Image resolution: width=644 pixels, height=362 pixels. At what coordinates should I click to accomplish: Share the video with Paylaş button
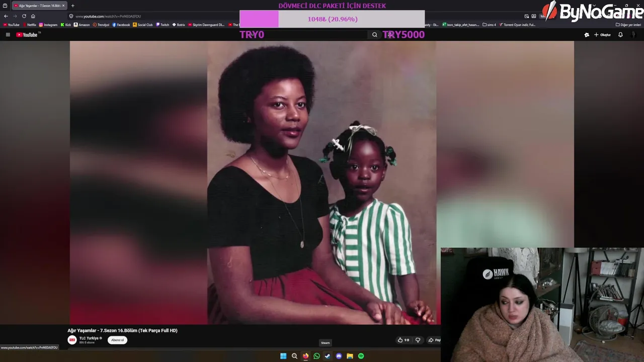[x=434, y=340]
